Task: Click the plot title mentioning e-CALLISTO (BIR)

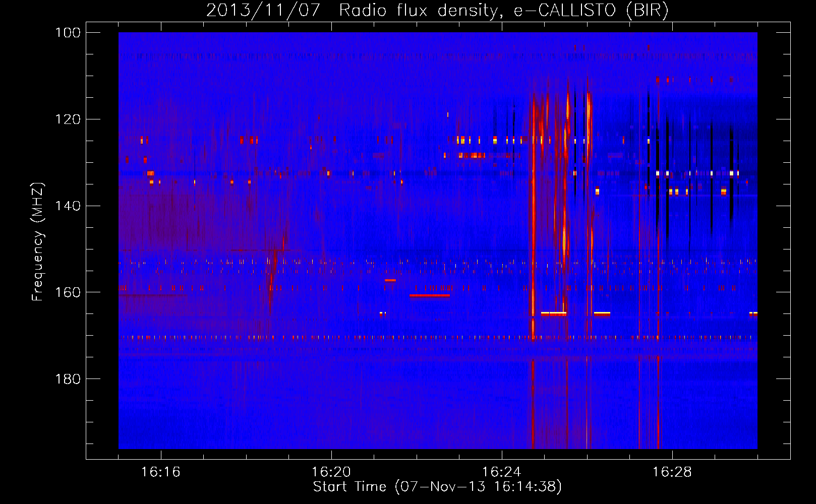Action: [437, 10]
